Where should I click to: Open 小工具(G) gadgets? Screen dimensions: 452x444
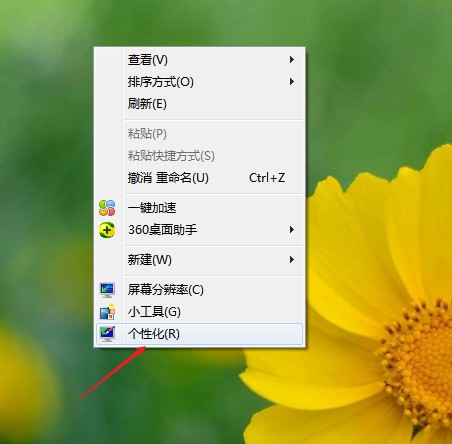199,312
